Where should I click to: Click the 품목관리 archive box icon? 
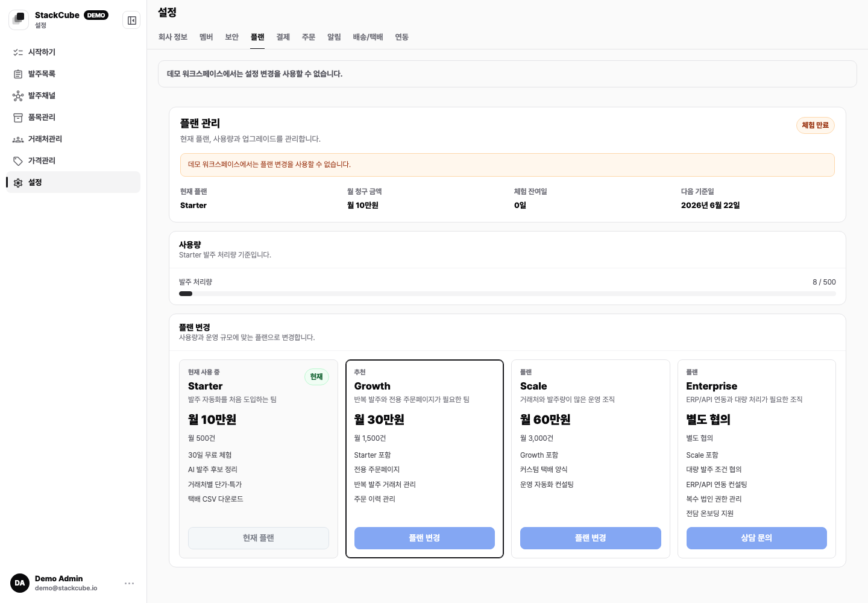click(x=18, y=118)
